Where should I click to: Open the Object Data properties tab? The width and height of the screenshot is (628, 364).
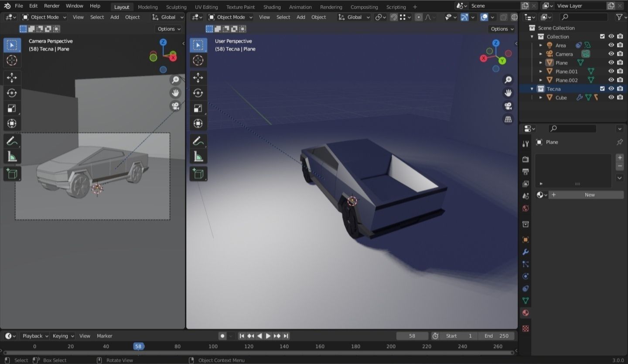pyautogui.click(x=526, y=301)
